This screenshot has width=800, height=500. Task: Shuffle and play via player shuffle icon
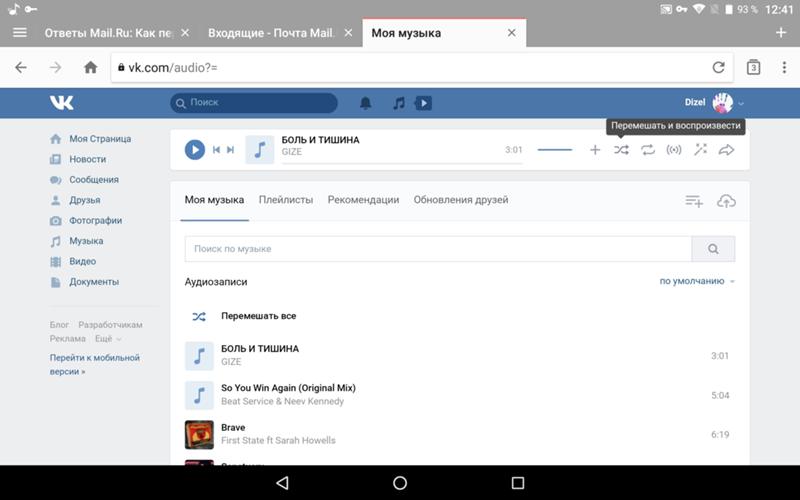pyautogui.click(x=621, y=150)
